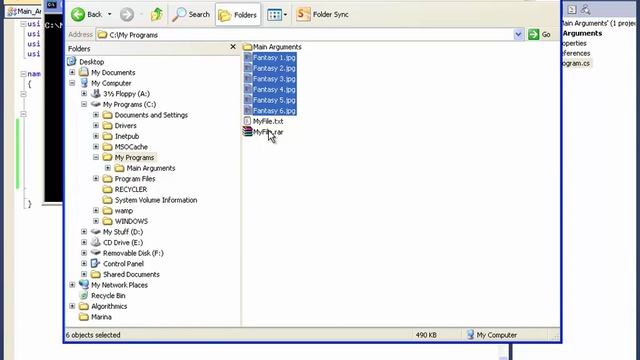
Task: Select the WINDOWS folder
Action: tap(131, 221)
